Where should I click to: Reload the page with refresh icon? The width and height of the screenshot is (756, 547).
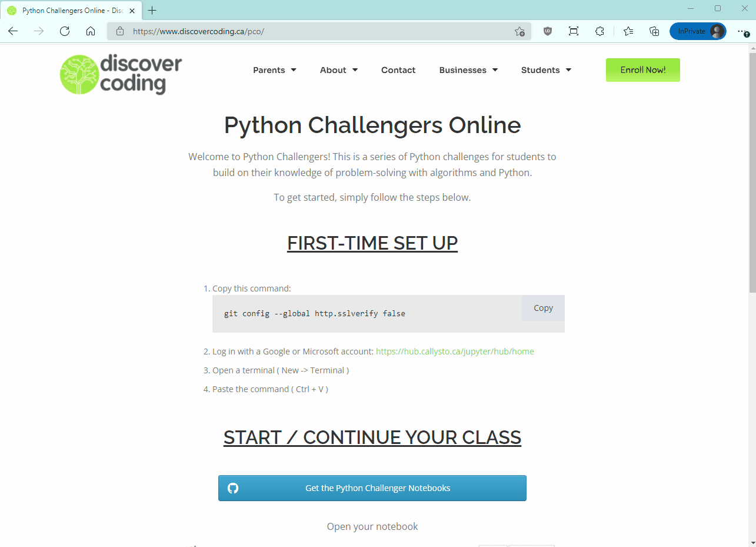(x=65, y=31)
